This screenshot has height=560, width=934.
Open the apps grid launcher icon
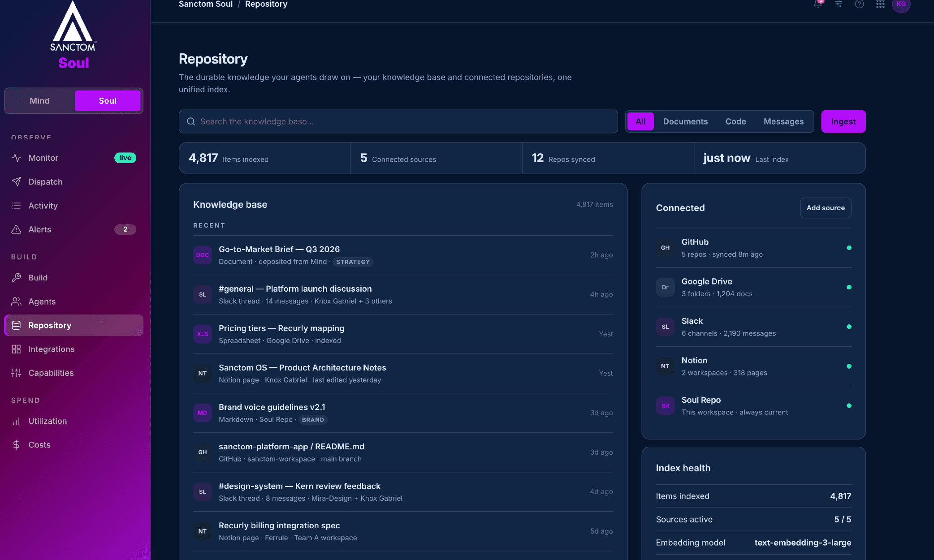880,4
